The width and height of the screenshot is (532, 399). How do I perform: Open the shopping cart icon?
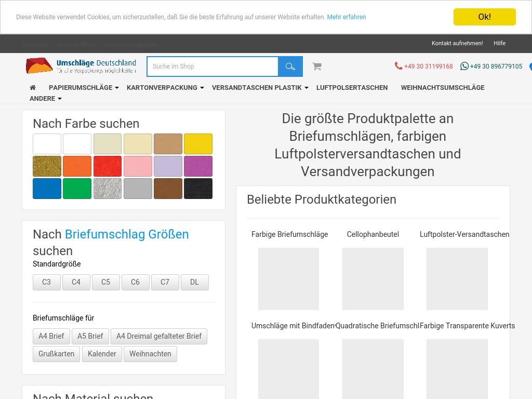pos(316,66)
